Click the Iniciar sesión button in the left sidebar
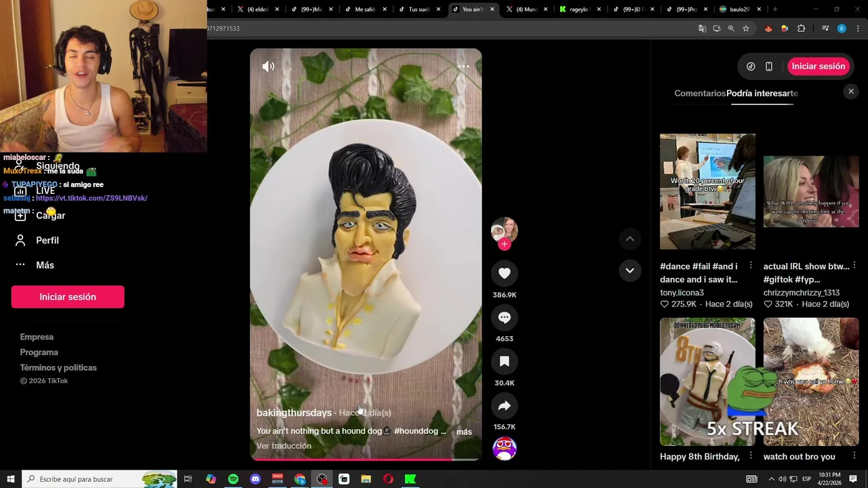868x488 pixels. tap(68, 297)
